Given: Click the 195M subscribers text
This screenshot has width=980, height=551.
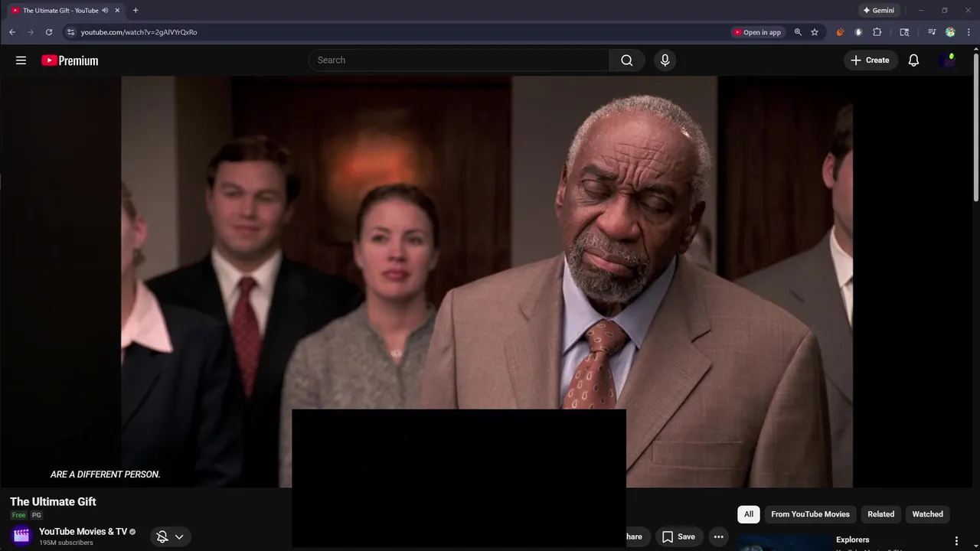Looking at the screenshot, I should 66,543.
